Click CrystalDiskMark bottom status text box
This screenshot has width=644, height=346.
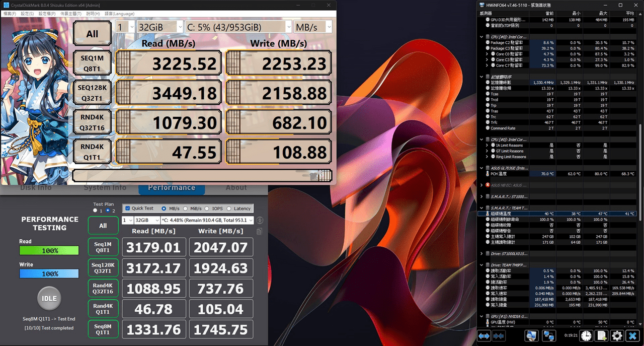coord(203,176)
